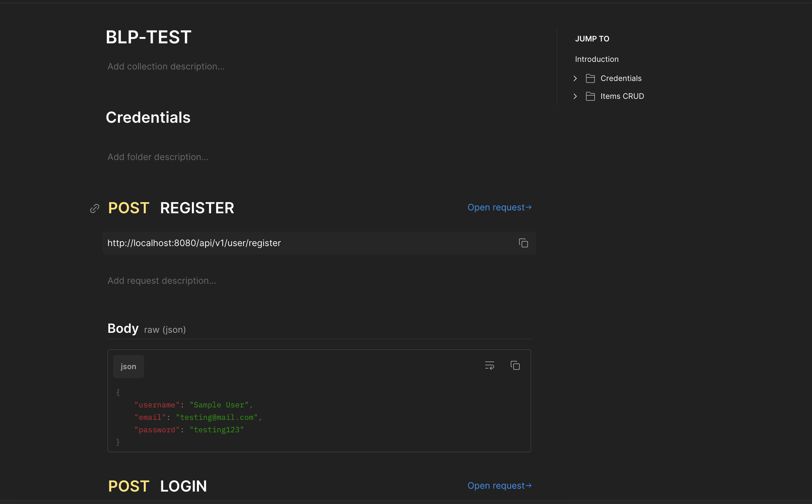Screen dimensions: 812x504
Task: Click the Body raw (json) heading
Action: point(147,329)
